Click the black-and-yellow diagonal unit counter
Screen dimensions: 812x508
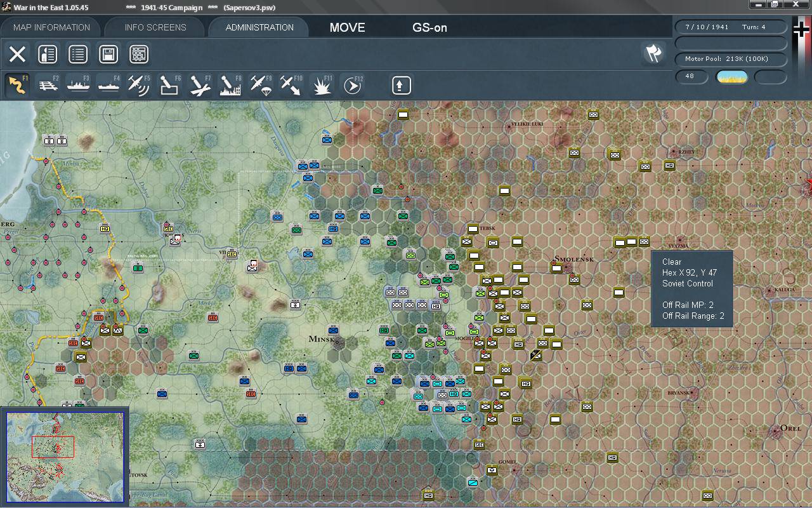(x=537, y=356)
